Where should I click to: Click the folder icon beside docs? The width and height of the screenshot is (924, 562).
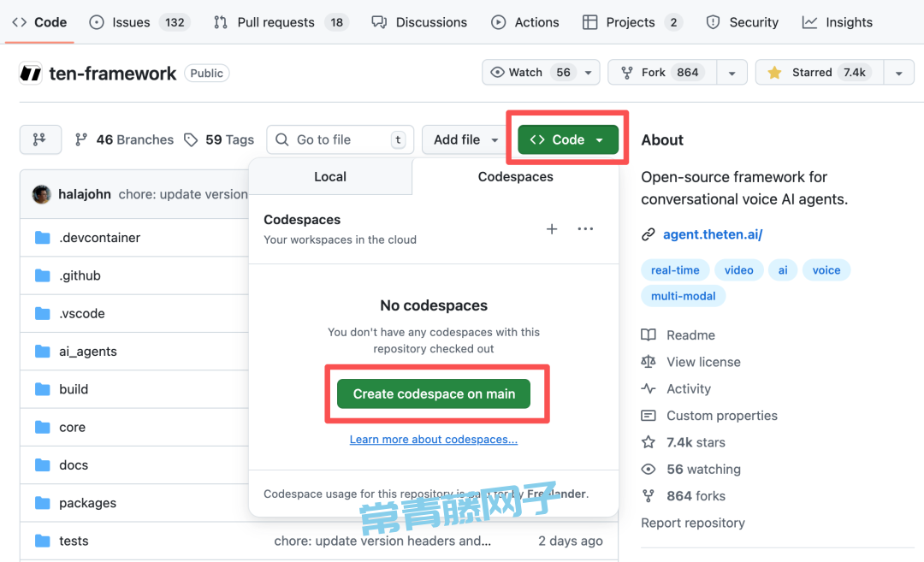[43, 465]
